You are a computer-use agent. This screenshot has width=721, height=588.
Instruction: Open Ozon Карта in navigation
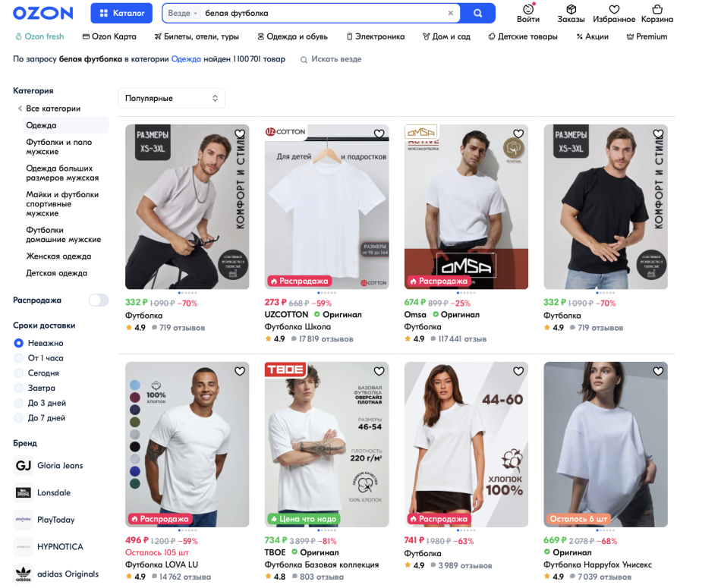tap(109, 36)
